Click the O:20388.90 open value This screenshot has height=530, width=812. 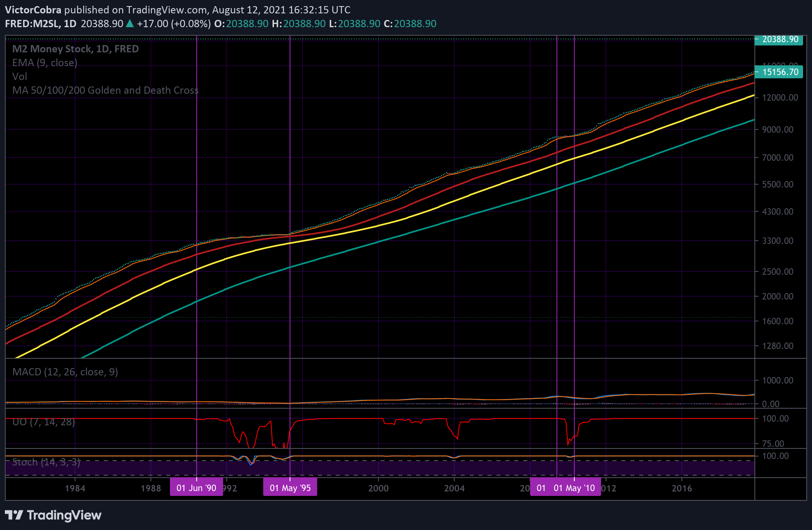point(241,24)
